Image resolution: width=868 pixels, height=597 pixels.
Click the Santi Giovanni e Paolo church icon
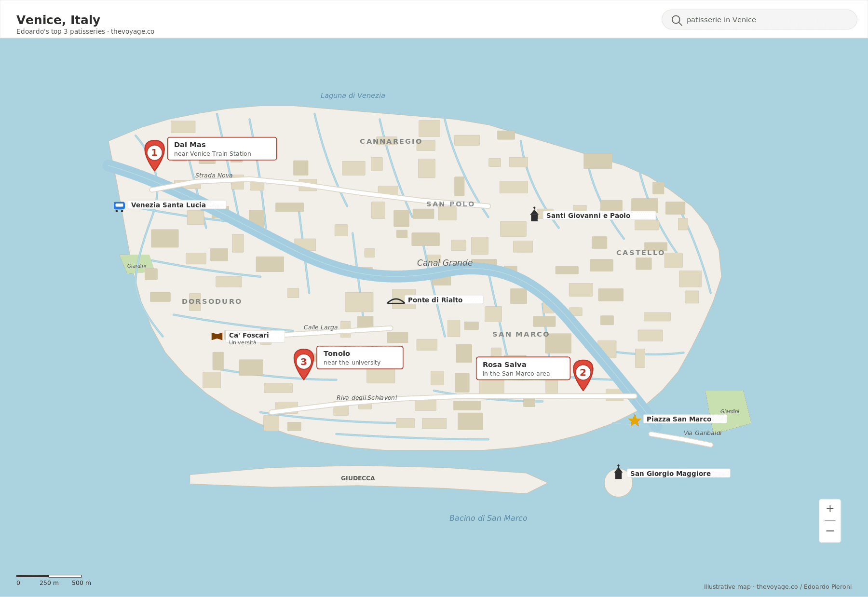534,215
